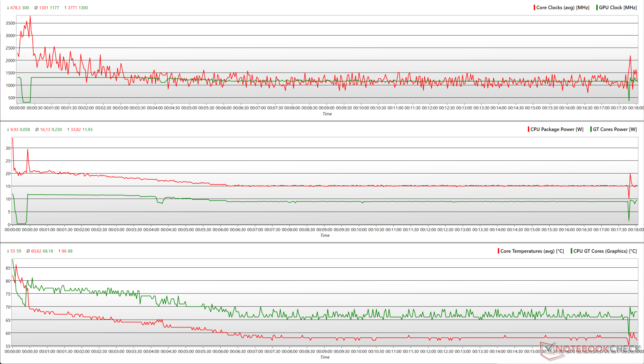Screen dimensions: 644x364
Task: Click the green GPU Clock legend swatch
Action: tap(597, 7)
